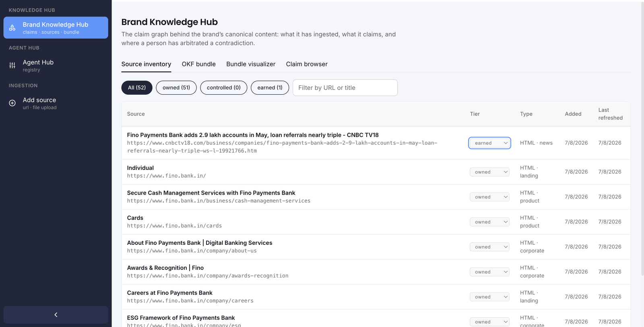
Task: Open tier dropdown for CNBC TV18 article
Action: [x=490, y=143]
